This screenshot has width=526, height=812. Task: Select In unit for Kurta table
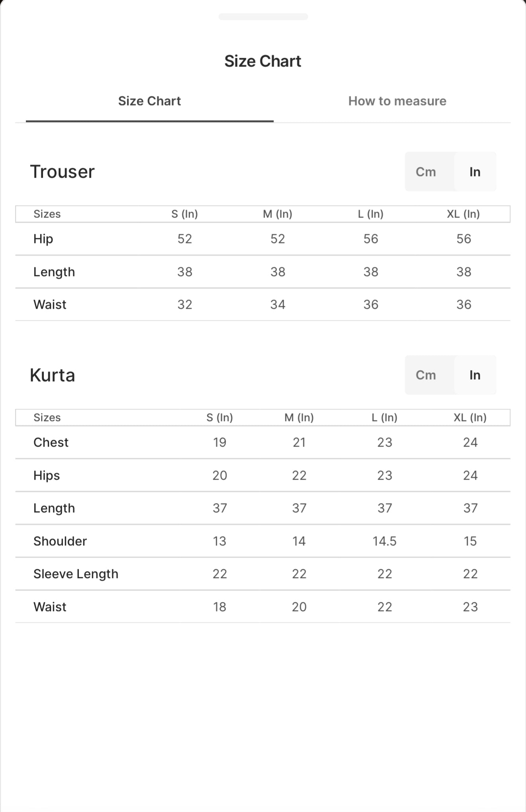(475, 375)
